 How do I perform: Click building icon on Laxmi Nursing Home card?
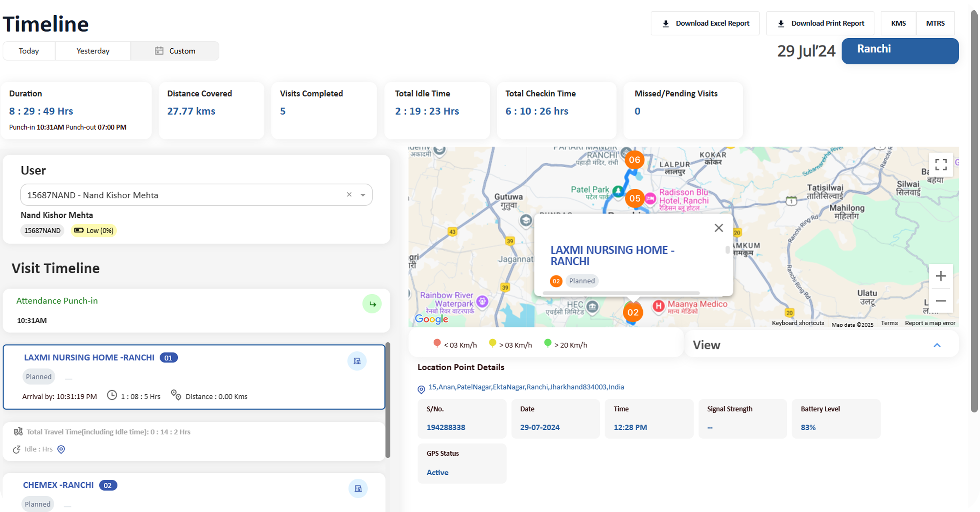[x=357, y=361]
